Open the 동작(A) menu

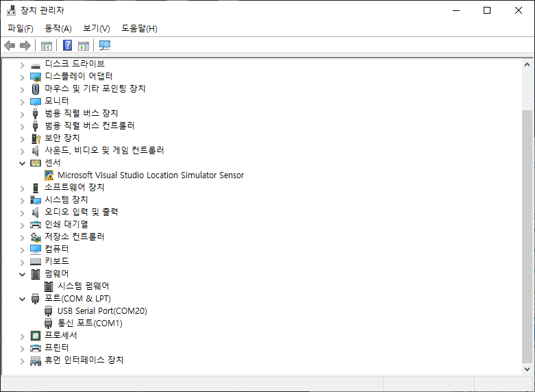point(58,28)
